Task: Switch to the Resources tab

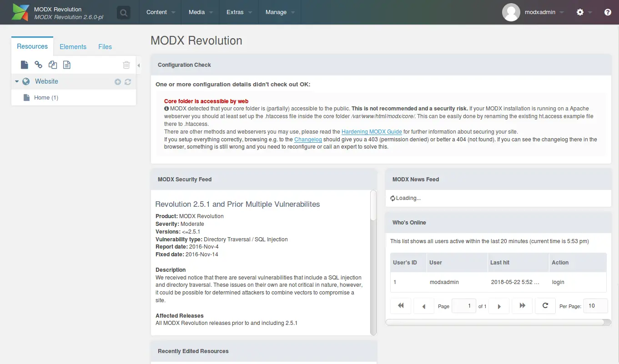Action: 32,46
